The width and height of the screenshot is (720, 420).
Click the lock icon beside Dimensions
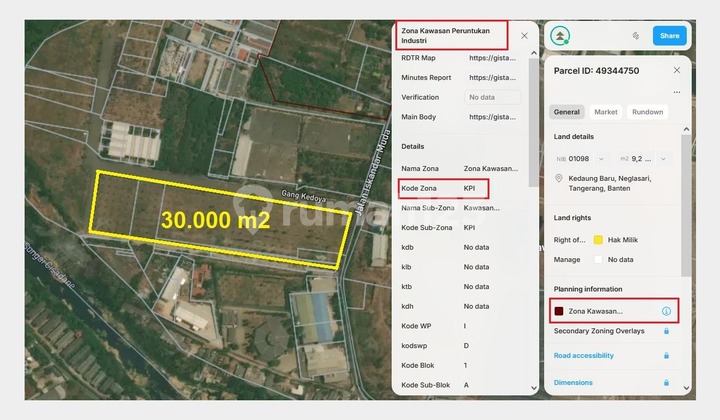click(666, 382)
